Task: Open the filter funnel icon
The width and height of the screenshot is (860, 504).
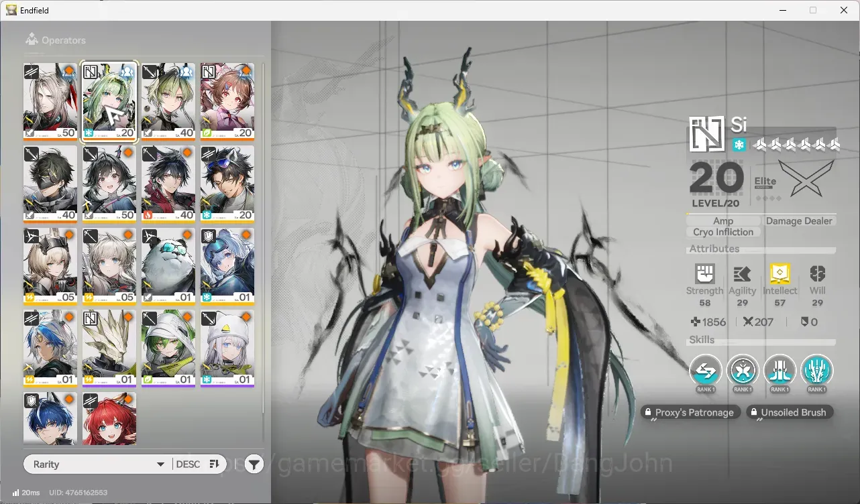Action: click(254, 464)
